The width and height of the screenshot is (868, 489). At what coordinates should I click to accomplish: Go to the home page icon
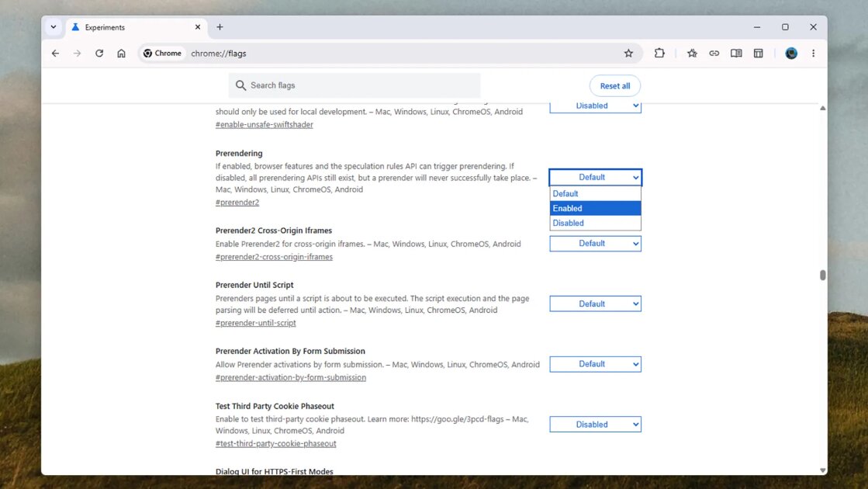coord(121,53)
